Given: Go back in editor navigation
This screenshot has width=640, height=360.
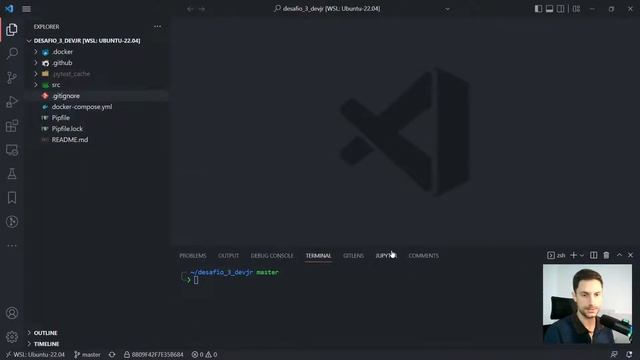Looking at the screenshot, I should click(190, 9).
